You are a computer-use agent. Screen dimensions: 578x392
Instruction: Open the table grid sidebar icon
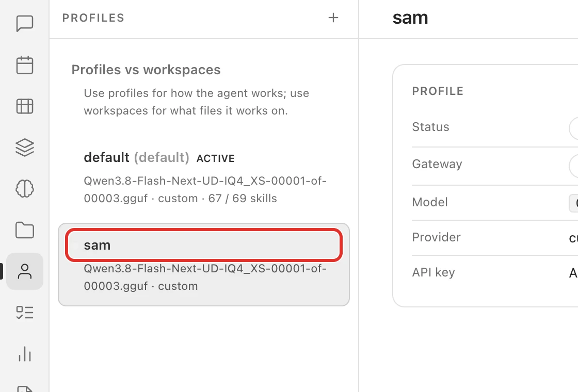[25, 106]
